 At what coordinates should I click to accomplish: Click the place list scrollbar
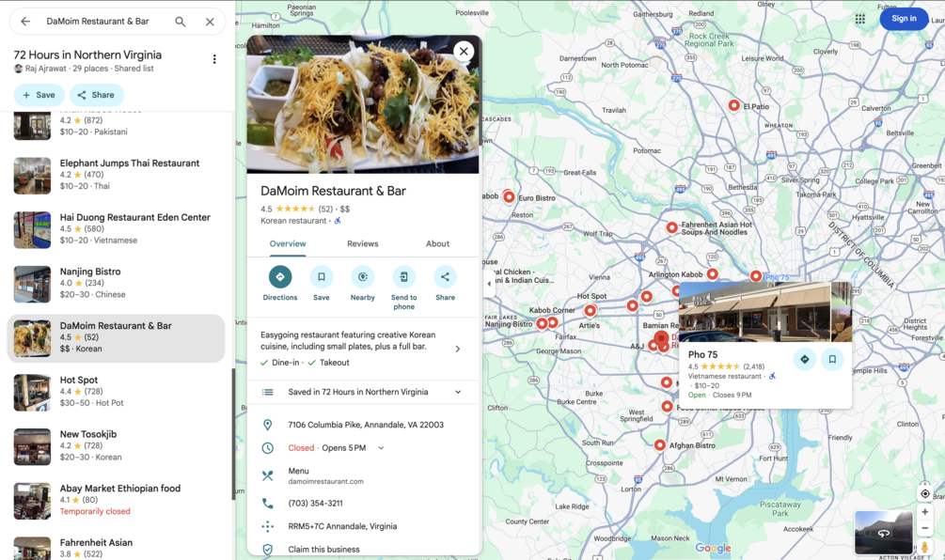click(x=233, y=433)
